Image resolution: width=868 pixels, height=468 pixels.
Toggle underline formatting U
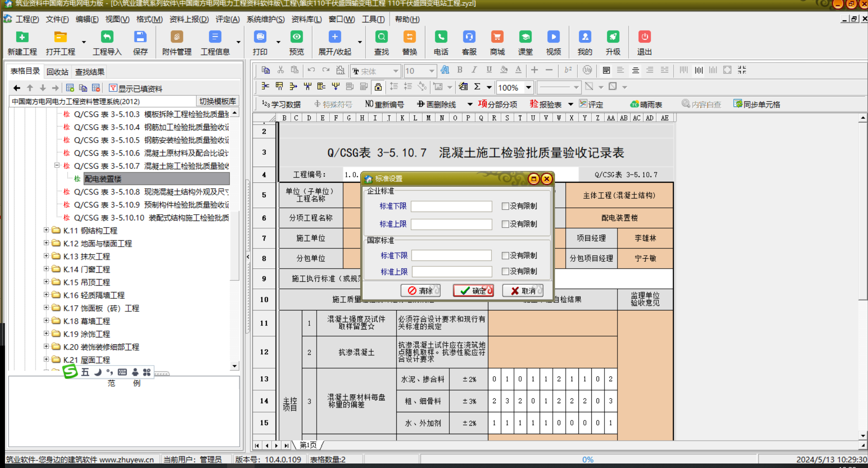coord(489,70)
